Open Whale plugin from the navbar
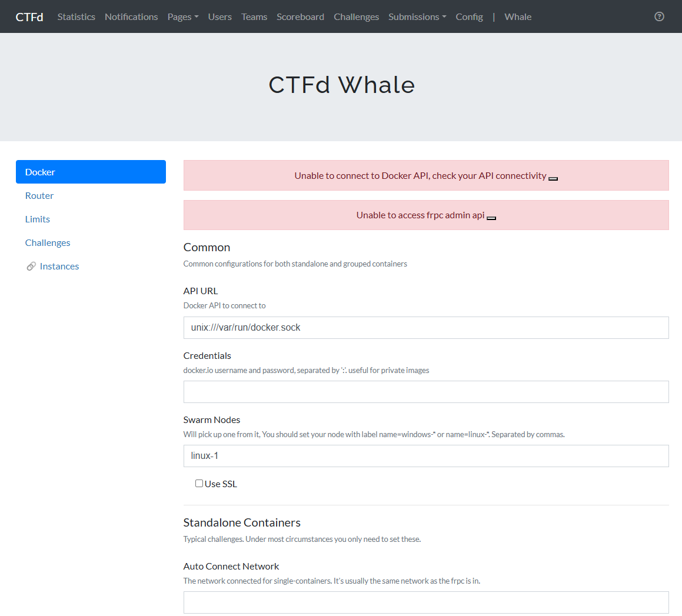 (x=517, y=17)
